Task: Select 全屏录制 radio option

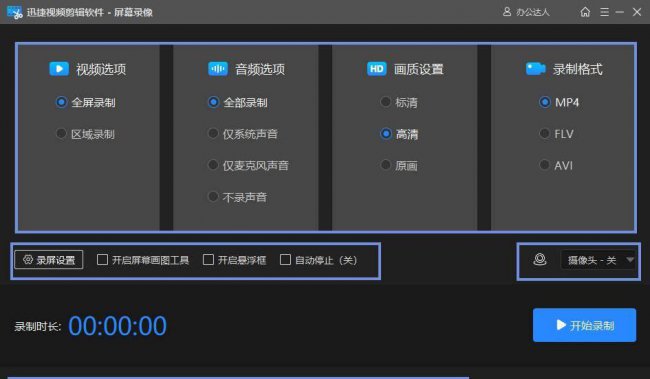Action: point(61,102)
